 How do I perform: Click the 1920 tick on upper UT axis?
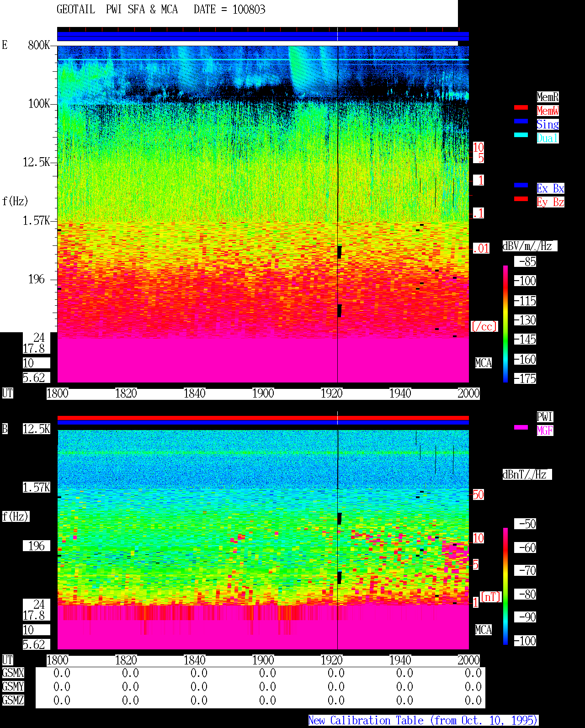pyautogui.click(x=332, y=393)
